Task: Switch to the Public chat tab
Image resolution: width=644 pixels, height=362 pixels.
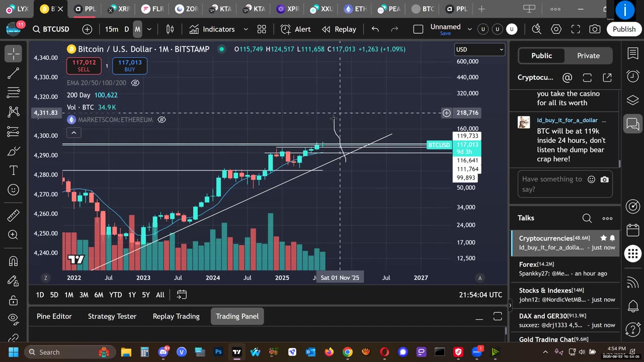Action: 541,56
